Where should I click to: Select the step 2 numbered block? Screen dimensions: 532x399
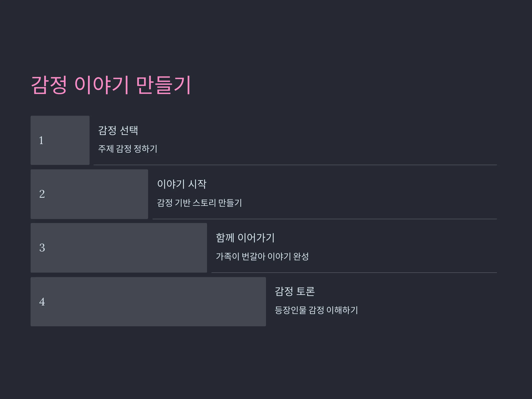89,194
